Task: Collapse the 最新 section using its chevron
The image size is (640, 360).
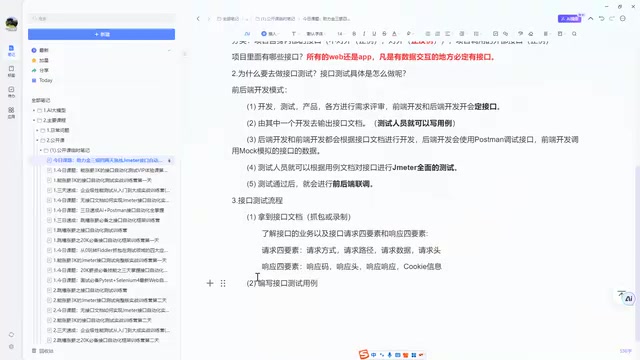Action: 169,50
